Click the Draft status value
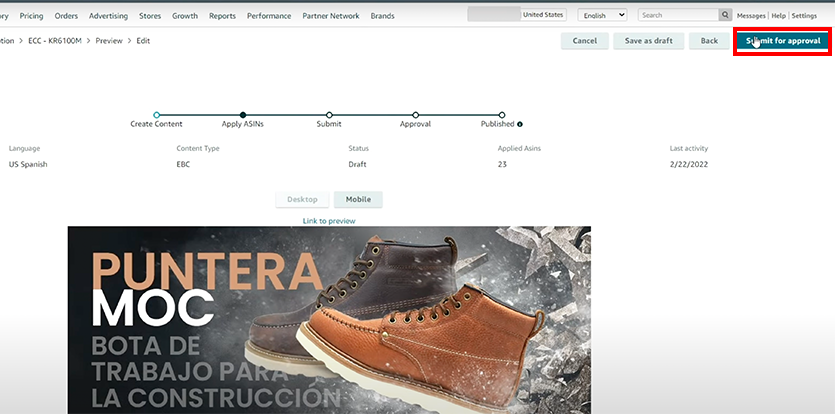 coord(357,164)
